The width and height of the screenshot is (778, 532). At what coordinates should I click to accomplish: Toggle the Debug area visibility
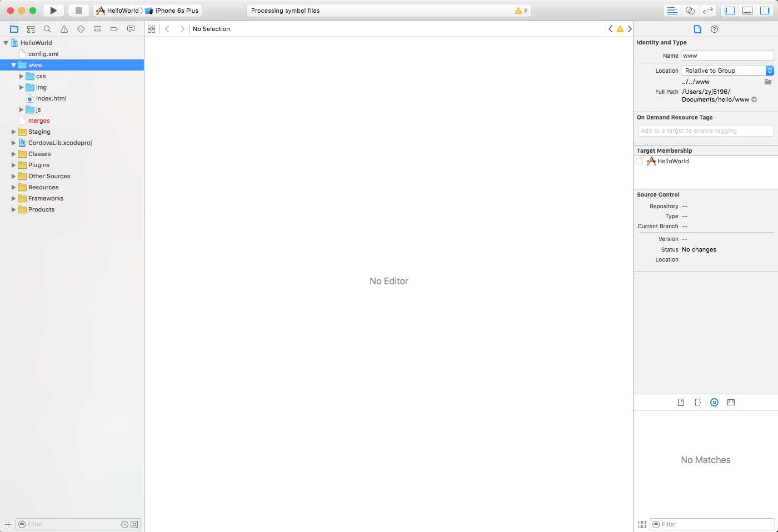click(x=747, y=11)
